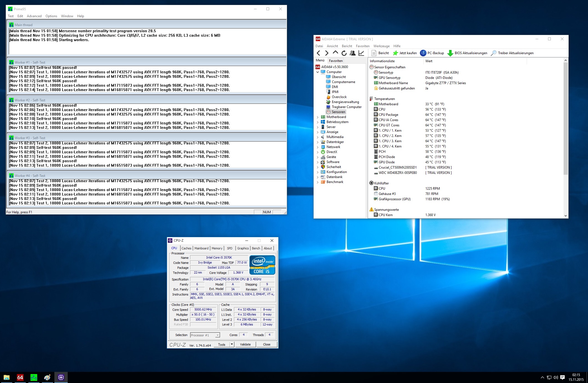Switch to the Memory tab in CPU-Z

pos(217,248)
